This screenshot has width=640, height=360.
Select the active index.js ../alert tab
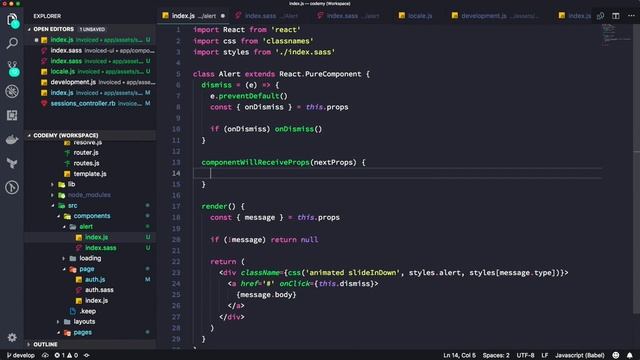(x=193, y=16)
